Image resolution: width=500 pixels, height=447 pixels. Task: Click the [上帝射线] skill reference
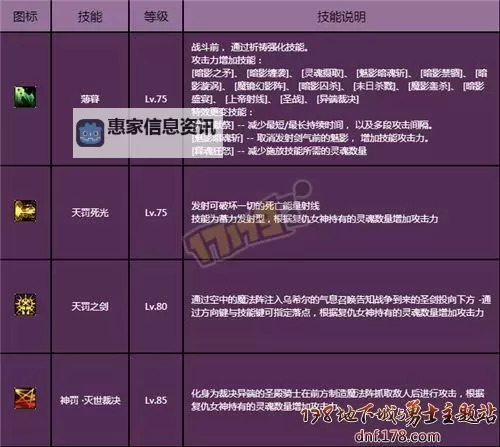pyautogui.click(x=248, y=99)
